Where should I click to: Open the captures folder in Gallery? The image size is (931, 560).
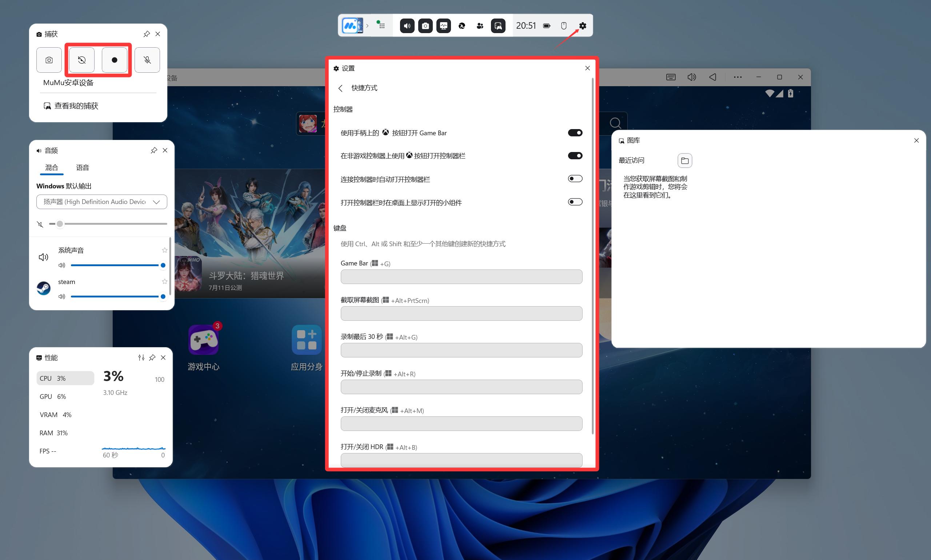[684, 161]
